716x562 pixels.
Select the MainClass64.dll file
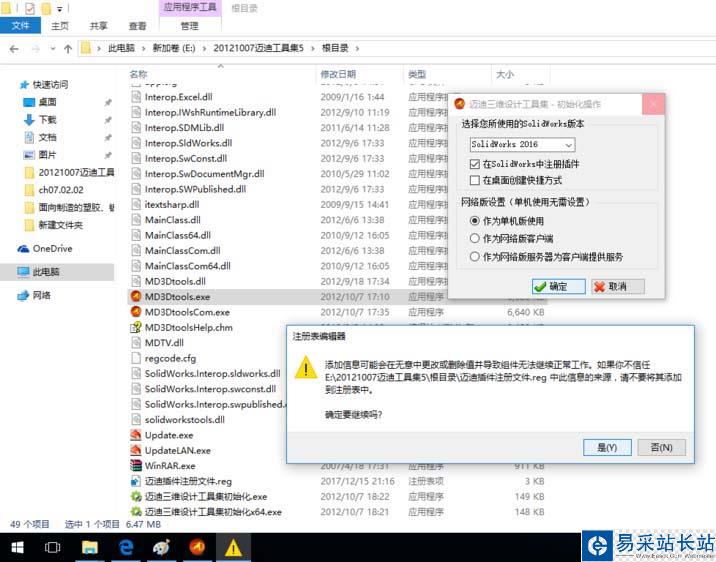coord(178,235)
